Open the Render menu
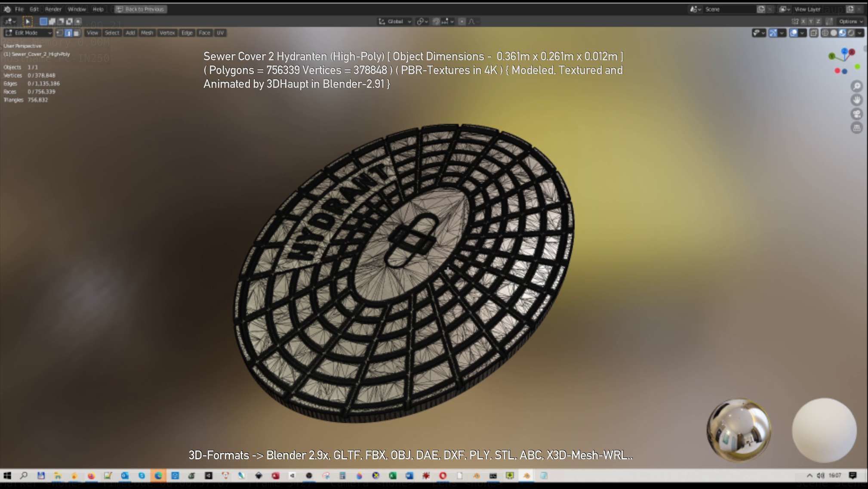Viewport: 868px width, 489px height. click(x=53, y=9)
